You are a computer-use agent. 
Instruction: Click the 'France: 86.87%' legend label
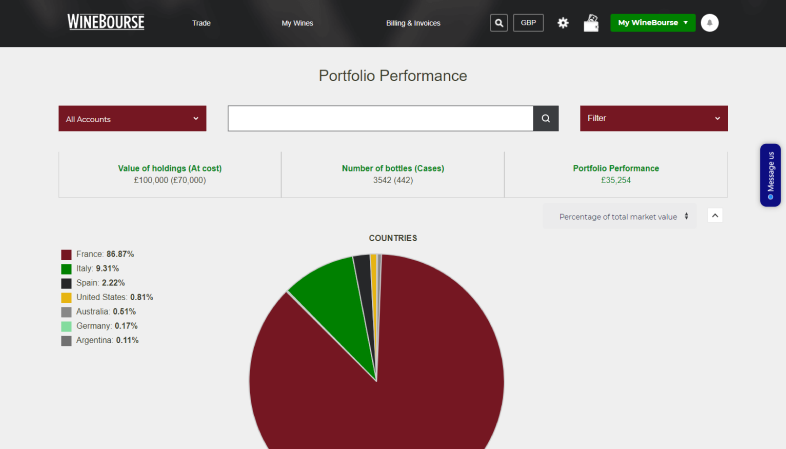point(105,254)
